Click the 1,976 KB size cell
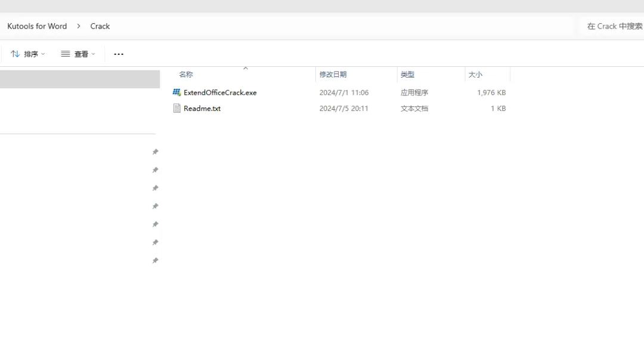Screen dimensions: 644x339 [x=491, y=93]
